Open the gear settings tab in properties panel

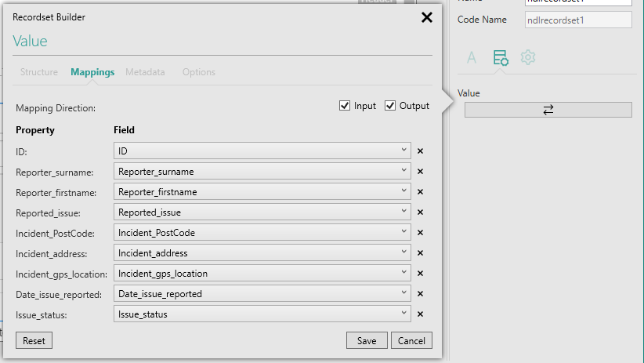(x=528, y=57)
